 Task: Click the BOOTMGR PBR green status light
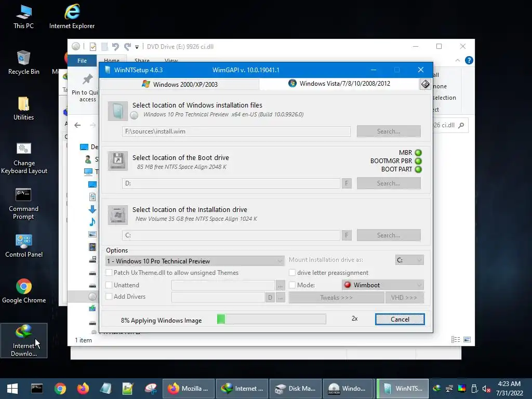pyautogui.click(x=418, y=161)
